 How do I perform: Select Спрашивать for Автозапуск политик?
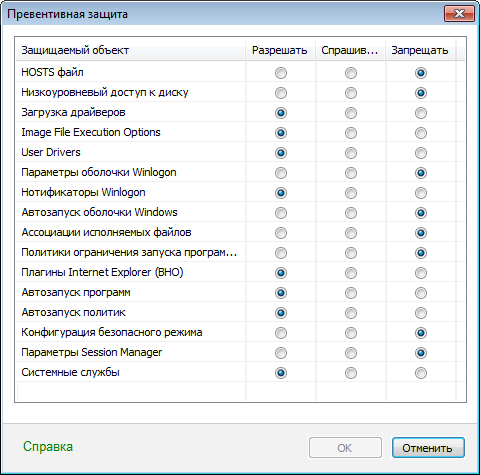351,313
